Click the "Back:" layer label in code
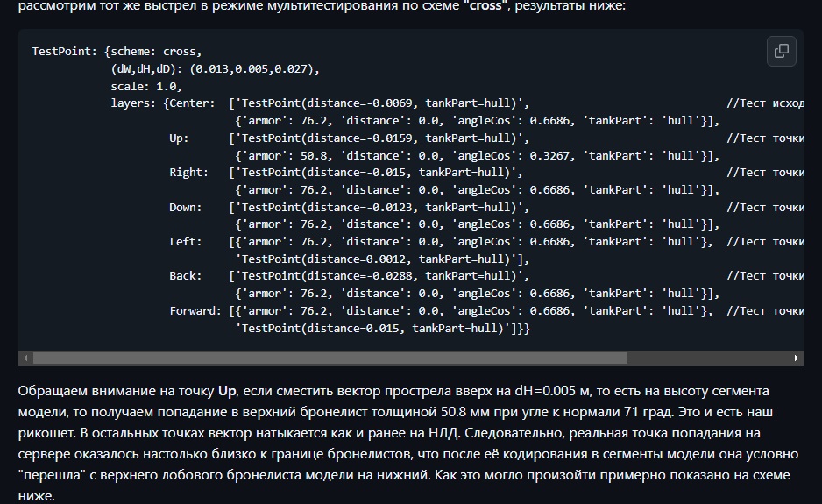 pyautogui.click(x=185, y=276)
